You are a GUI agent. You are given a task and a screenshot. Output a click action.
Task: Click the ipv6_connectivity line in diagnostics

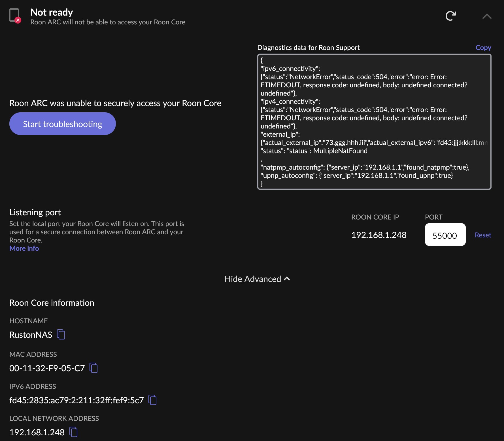[x=290, y=68]
